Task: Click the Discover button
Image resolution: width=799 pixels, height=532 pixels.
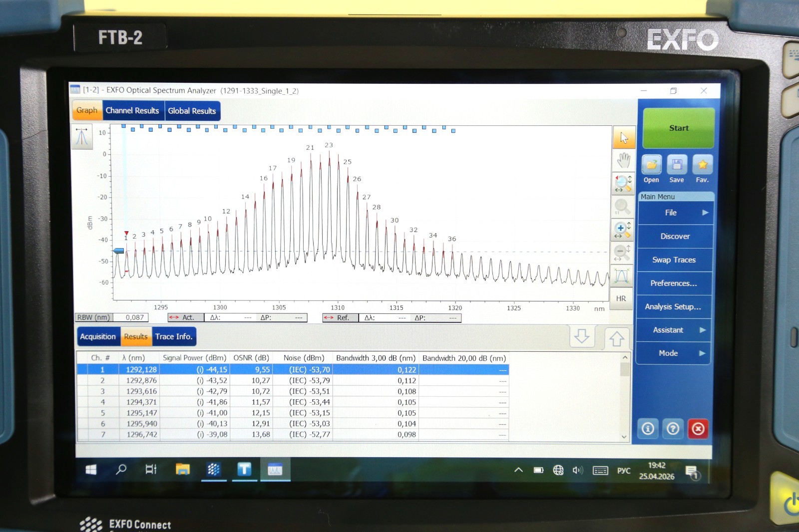Action: [675, 236]
